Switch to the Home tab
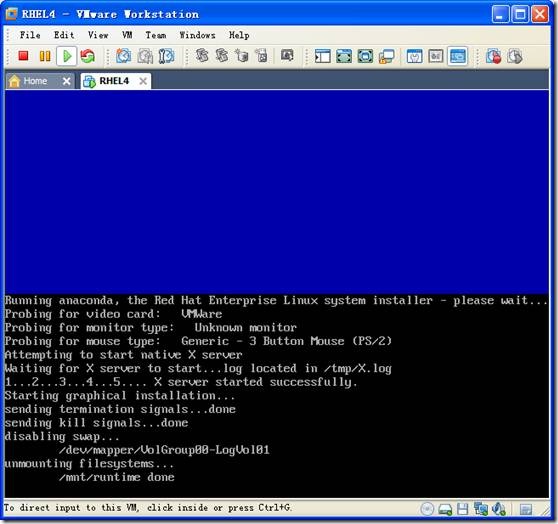The width and height of the screenshot is (558, 524). pos(35,81)
